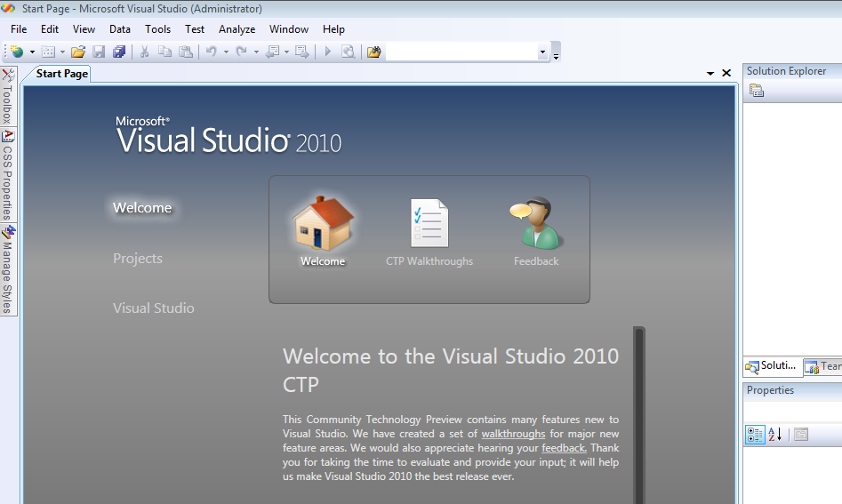Click the Save floppy disk icon
The image size is (842, 504).
coord(99,52)
